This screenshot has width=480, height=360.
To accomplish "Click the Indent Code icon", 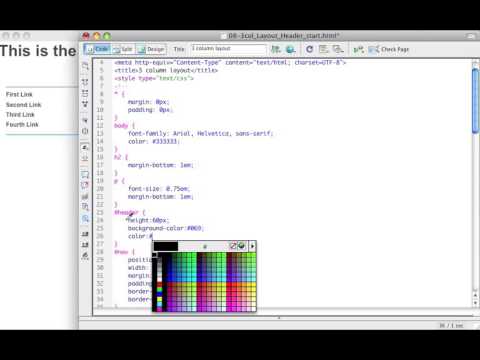I will pyautogui.click(x=85, y=234).
